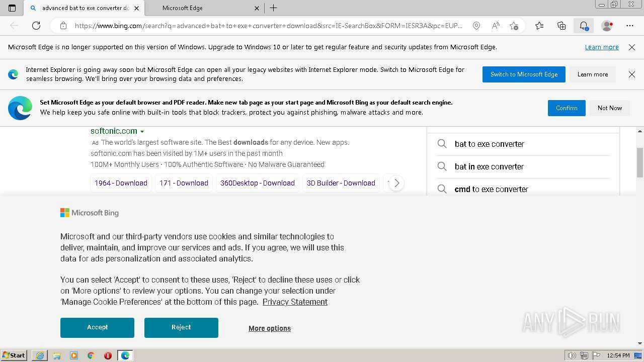This screenshot has height=362, width=644.
Task: Open the '171 - Download' link
Action: point(184,183)
